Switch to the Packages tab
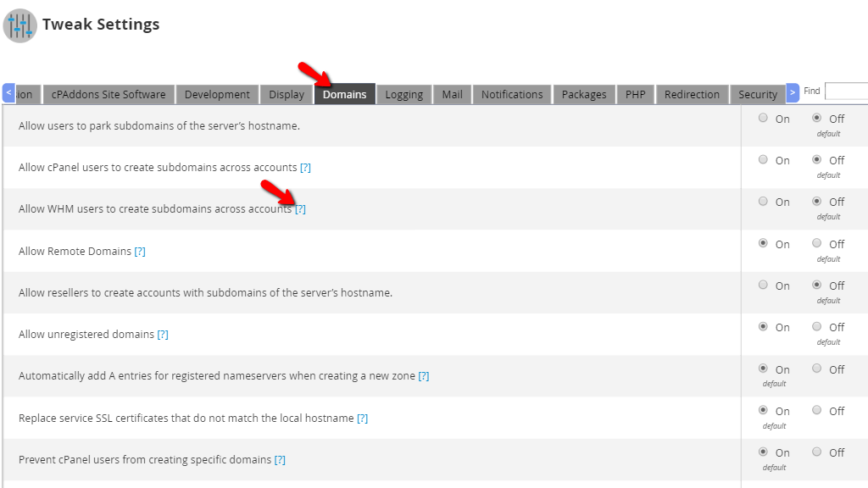This screenshot has height=488, width=868. (584, 95)
